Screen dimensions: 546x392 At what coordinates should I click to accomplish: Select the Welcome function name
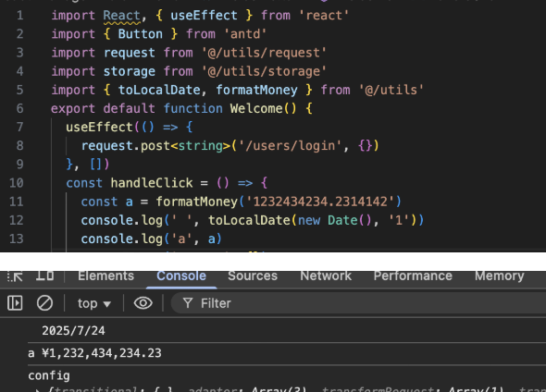256,108
